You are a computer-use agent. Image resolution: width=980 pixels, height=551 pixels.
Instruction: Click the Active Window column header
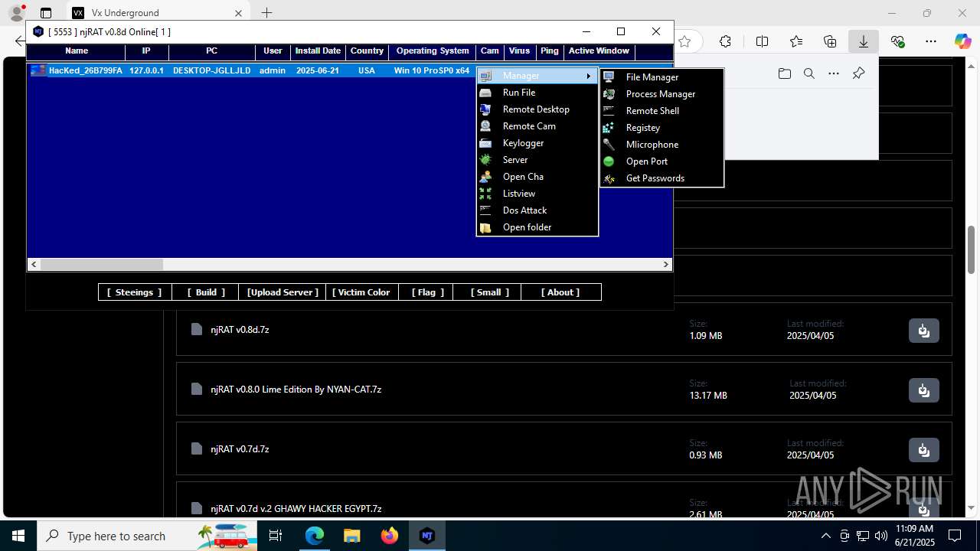(x=599, y=51)
